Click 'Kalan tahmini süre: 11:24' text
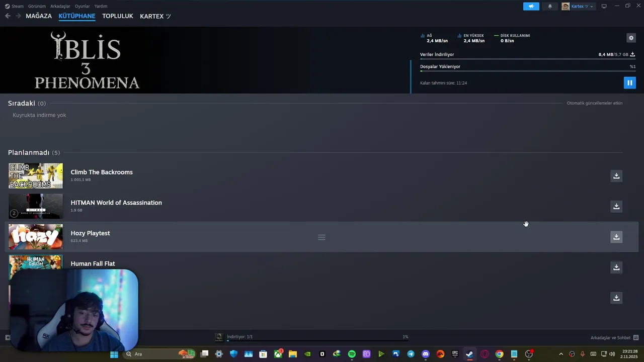Viewport: 644px width, 362px height. pyautogui.click(x=443, y=83)
